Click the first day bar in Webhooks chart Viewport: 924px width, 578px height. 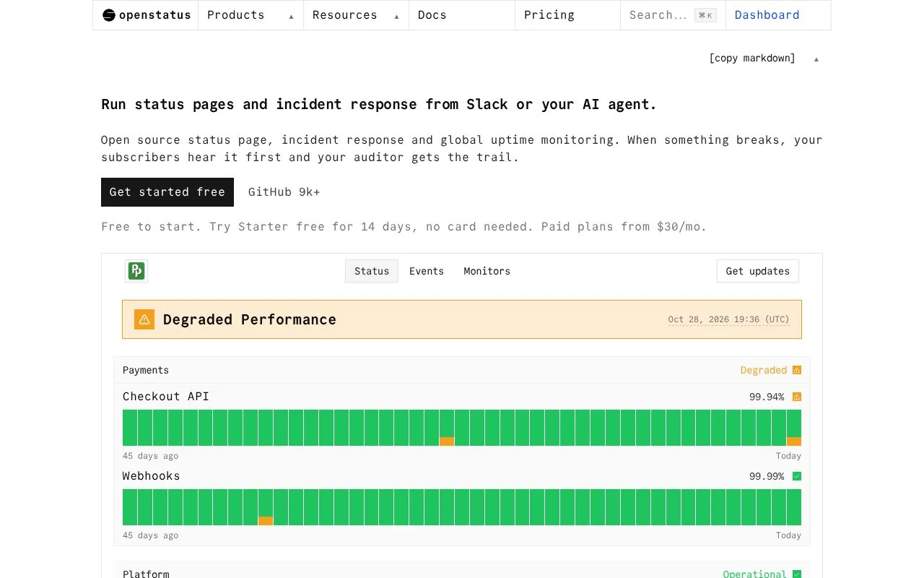tap(130, 507)
